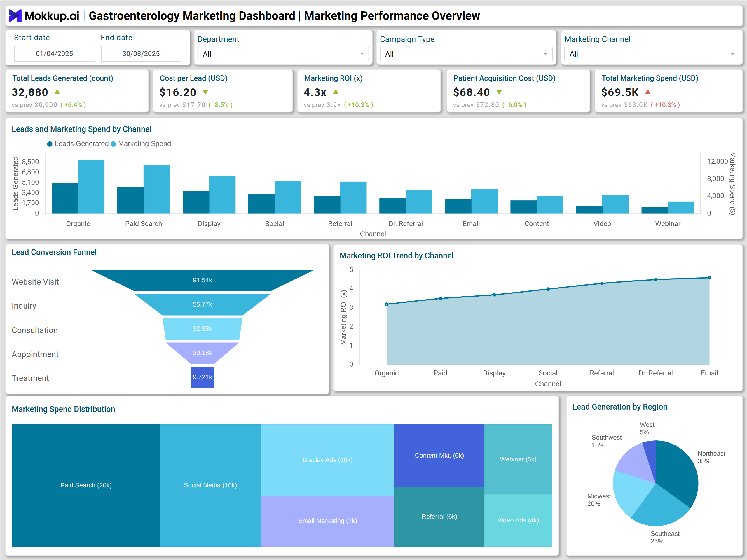Click the Marketing ROI green up arrow

click(x=336, y=92)
